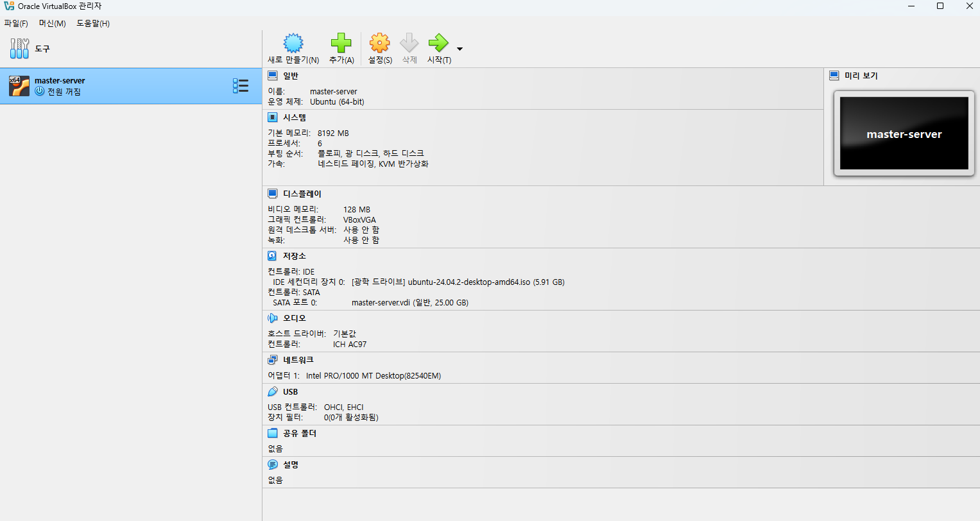This screenshot has height=521, width=980.
Task: Click the 컨트롤러: IDE line
Action: tap(291, 272)
